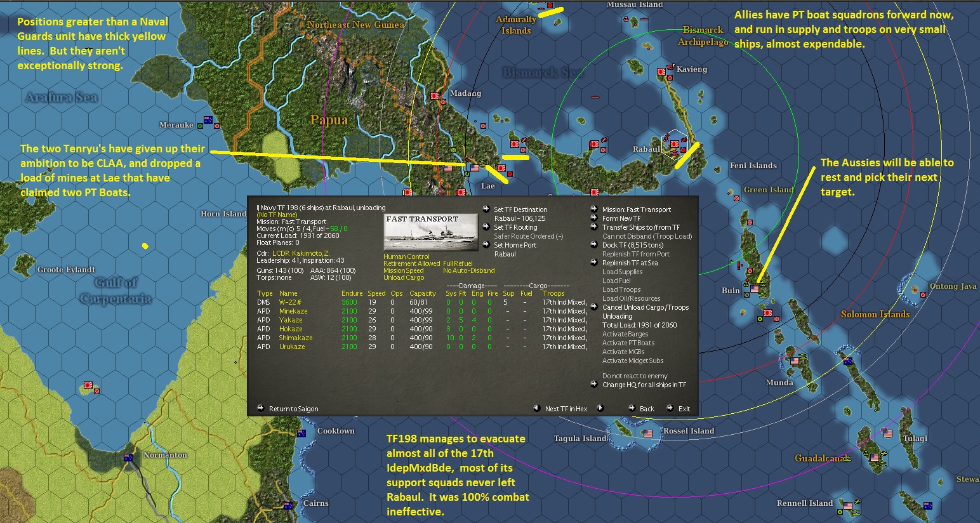This screenshot has height=523, width=980.
Task: Click the (No TF Name) field
Action: tap(277, 215)
